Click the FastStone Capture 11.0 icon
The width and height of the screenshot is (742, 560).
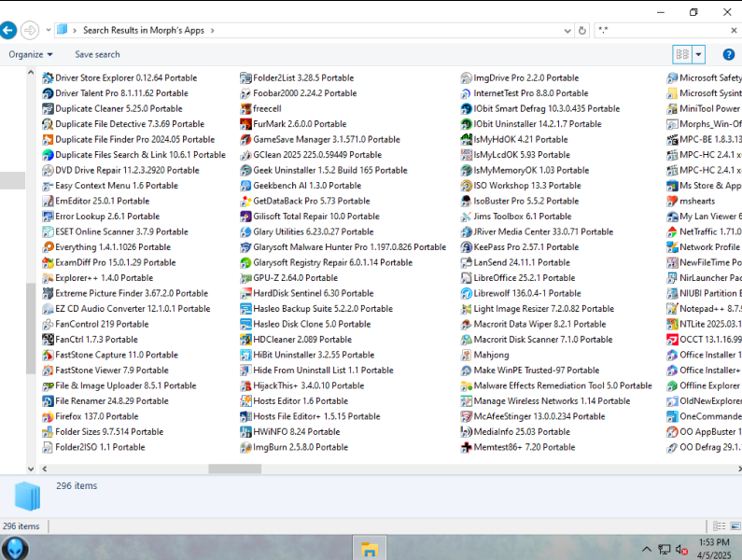click(x=48, y=355)
